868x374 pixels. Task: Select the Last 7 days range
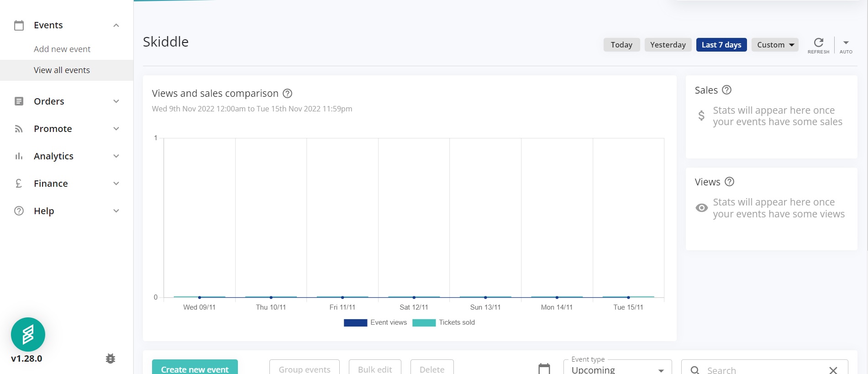click(721, 45)
